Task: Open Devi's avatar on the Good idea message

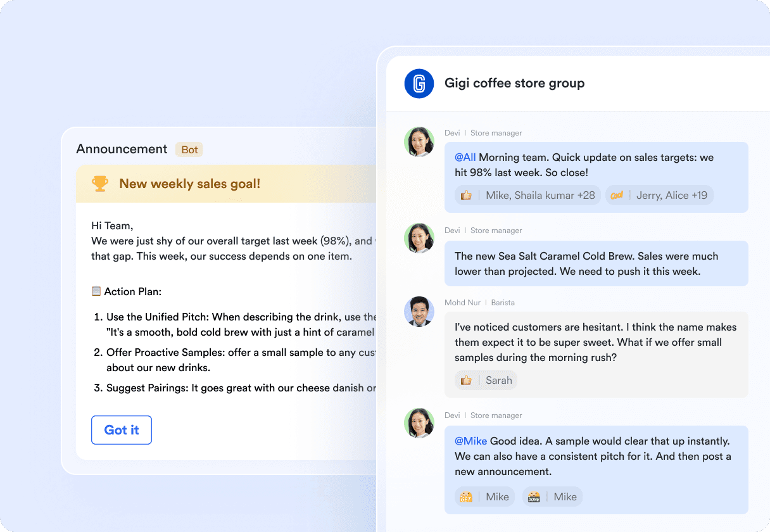Action: coord(419,423)
